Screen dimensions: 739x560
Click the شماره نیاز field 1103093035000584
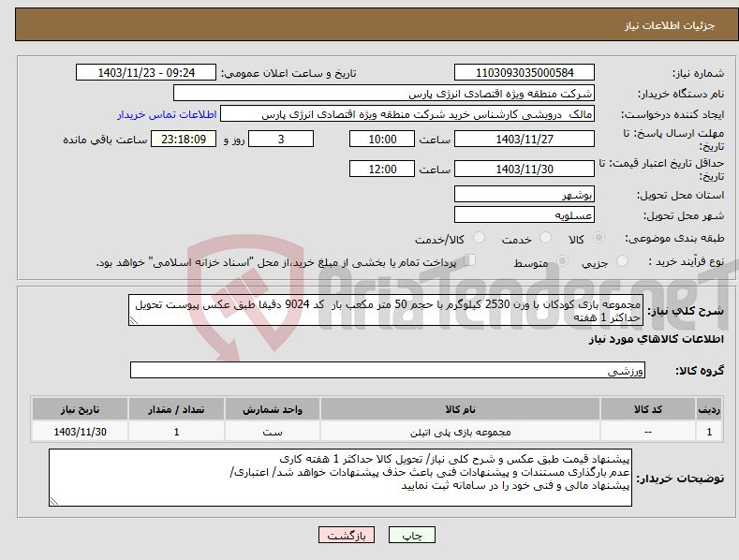525,73
